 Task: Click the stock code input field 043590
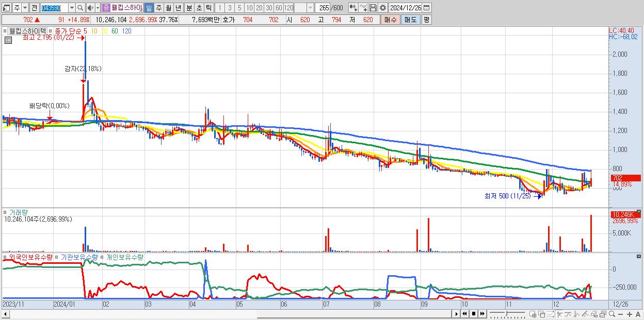(54, 8)
